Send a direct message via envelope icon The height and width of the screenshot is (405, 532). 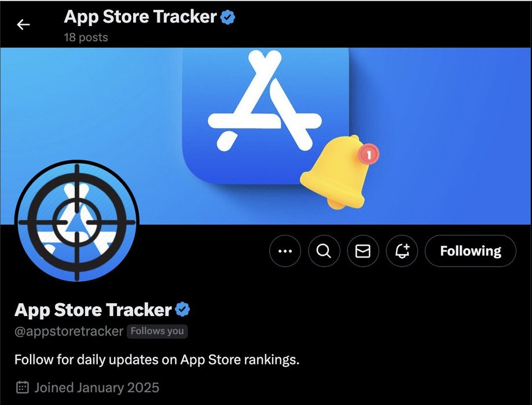[x=363, y=251]
